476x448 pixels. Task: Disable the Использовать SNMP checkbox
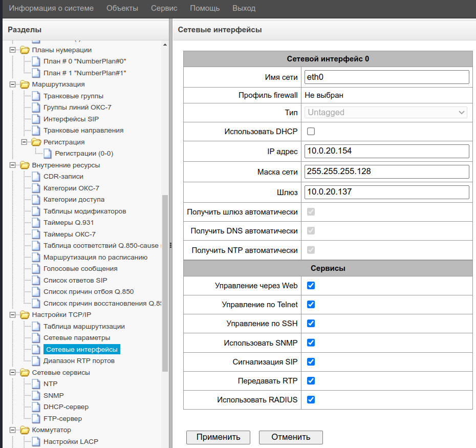[311, 343]
